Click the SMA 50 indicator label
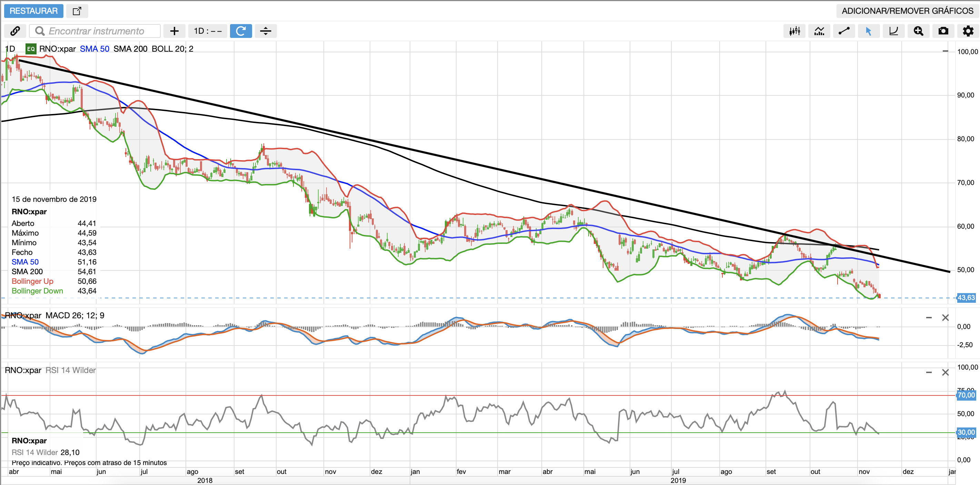 [94, 49]
